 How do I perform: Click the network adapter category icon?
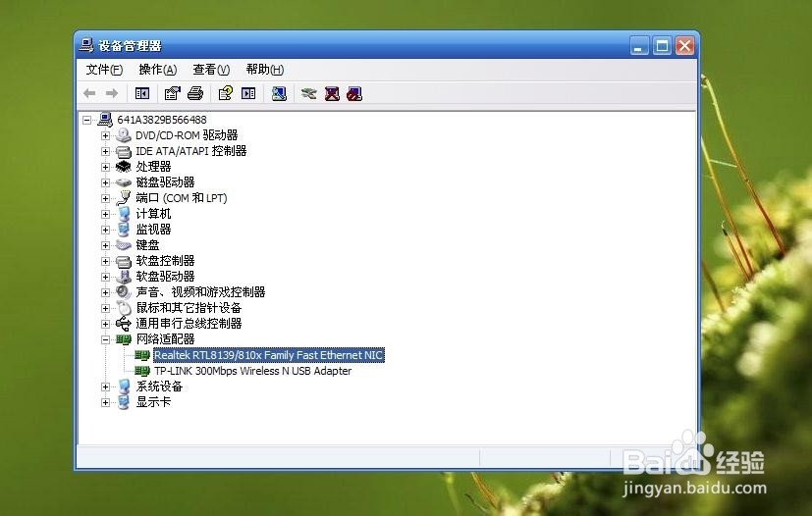(124, 339)
